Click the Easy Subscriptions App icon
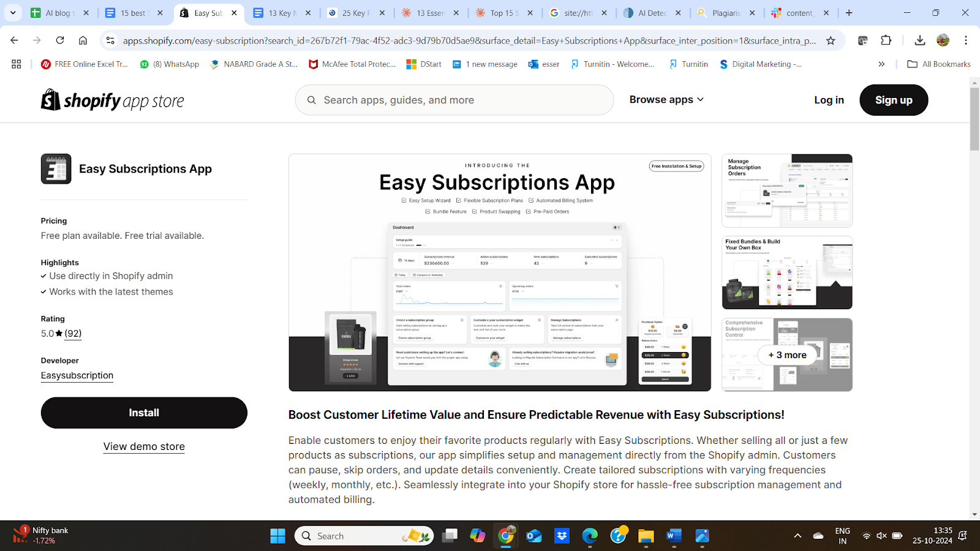 point(56,169)
